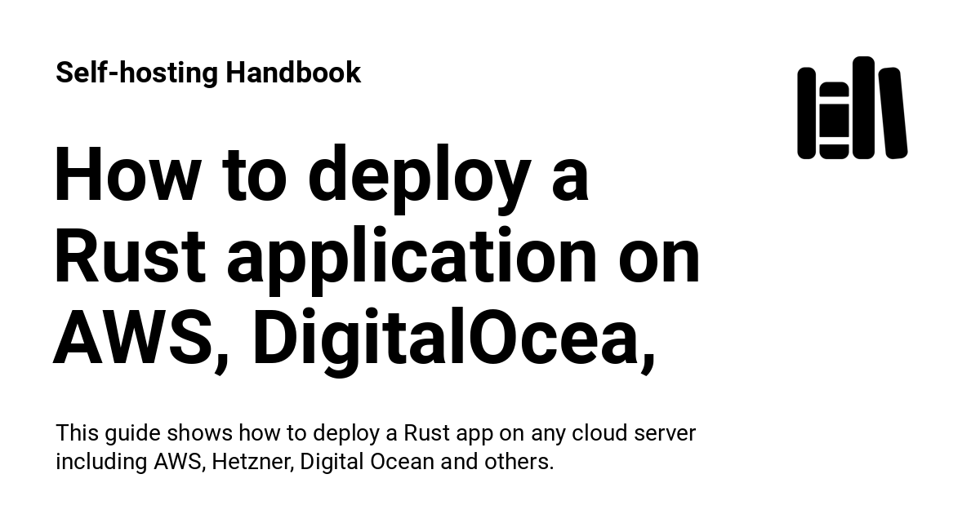Screen dimensions: 980x514
Task: Click the 'AWS, DigitalOcea,' headline line
Action: (x=354, y=337)
